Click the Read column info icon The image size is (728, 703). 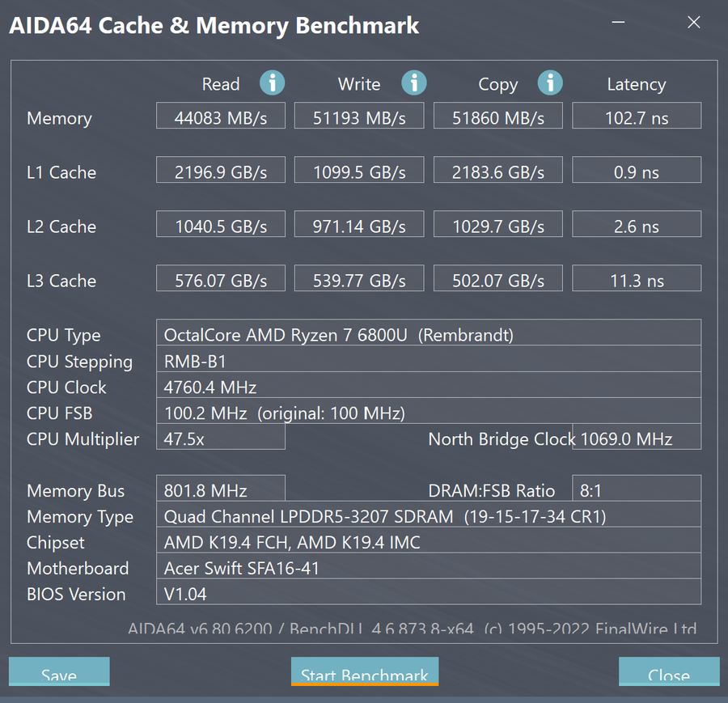(272, 83)
